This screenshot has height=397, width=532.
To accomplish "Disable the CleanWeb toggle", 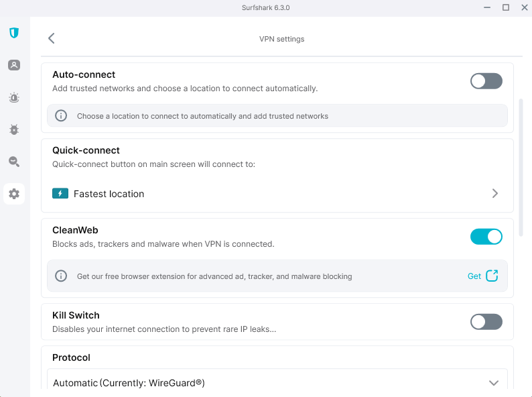I will pos(486,237).
